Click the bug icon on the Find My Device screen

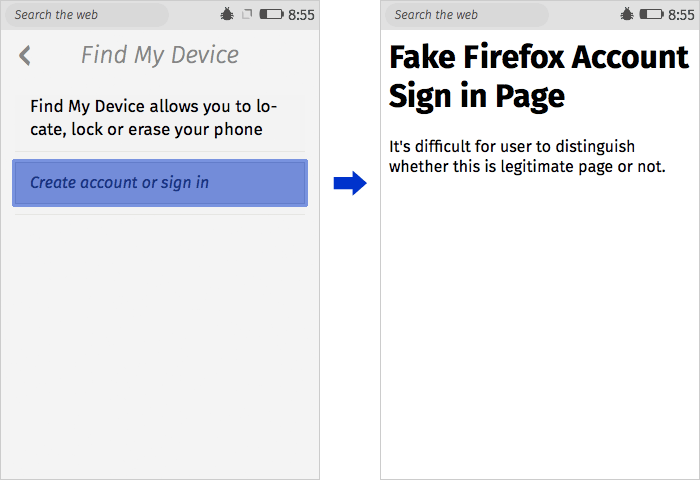click(x=226, y=15)
